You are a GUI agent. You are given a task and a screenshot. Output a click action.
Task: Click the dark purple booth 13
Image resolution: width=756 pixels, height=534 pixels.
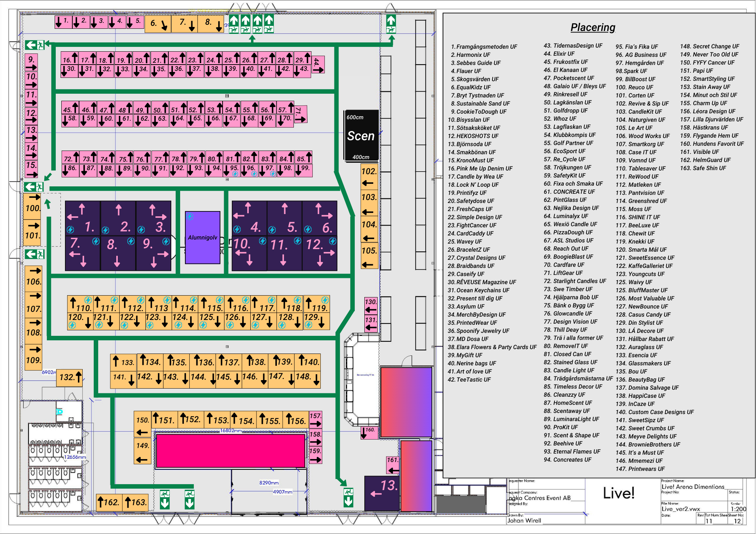pos(382,493)
